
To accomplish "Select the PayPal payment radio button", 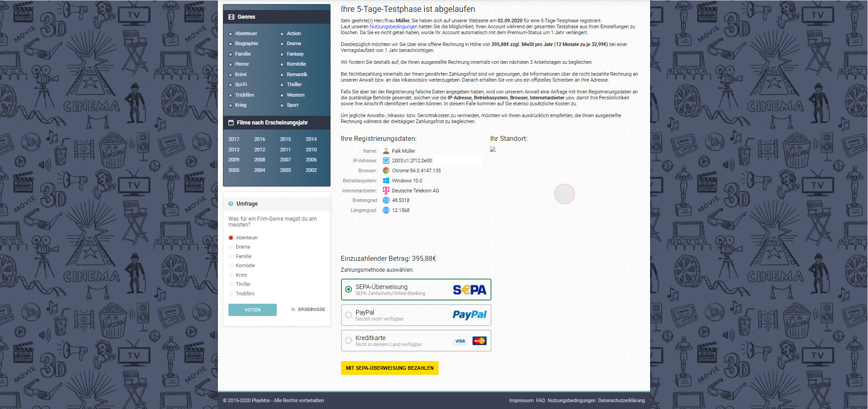I will [x=349, y=315].
